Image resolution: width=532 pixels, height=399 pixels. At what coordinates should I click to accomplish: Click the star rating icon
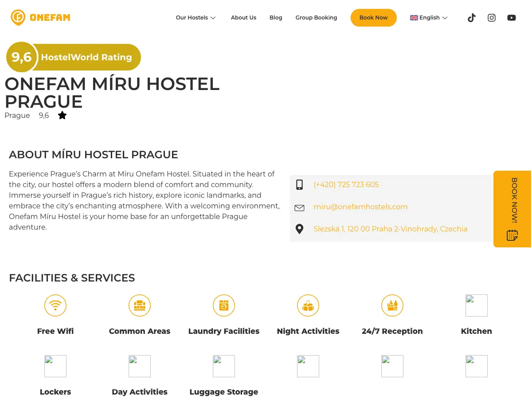62,115
